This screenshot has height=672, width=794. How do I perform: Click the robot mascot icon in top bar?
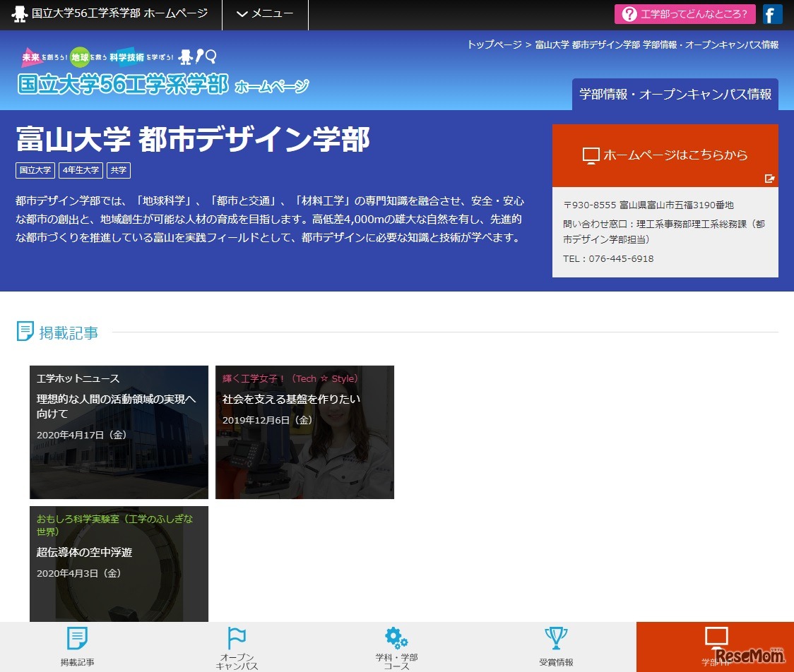20,15
